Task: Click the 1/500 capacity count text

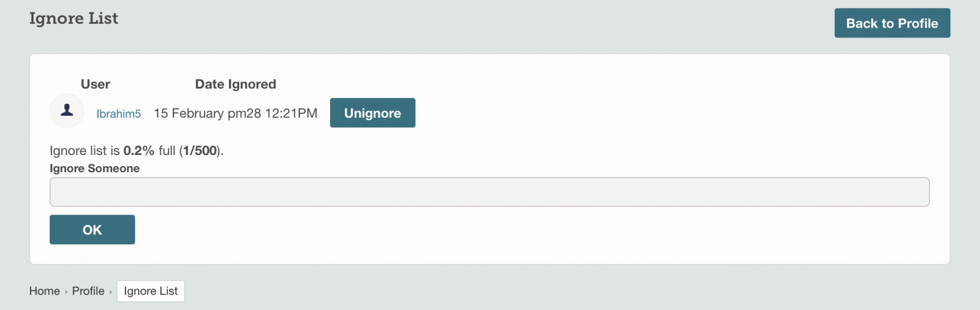Action: (200, 151)
